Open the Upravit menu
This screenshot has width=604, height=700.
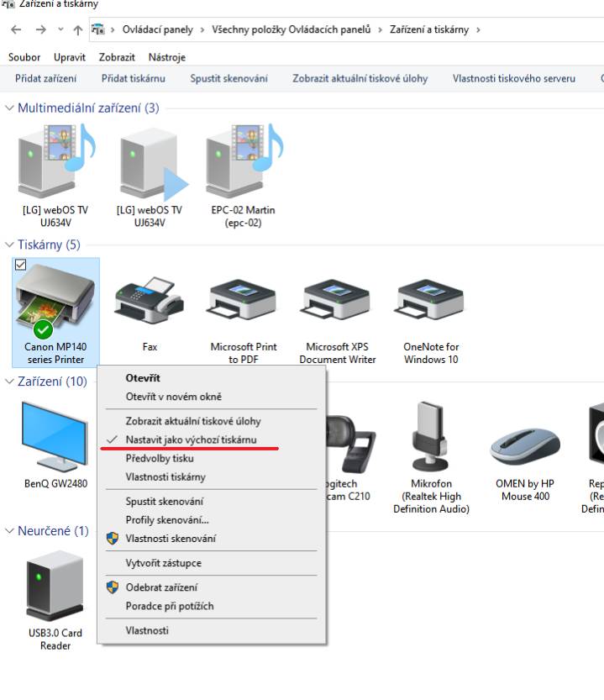(x=69, y=57)
